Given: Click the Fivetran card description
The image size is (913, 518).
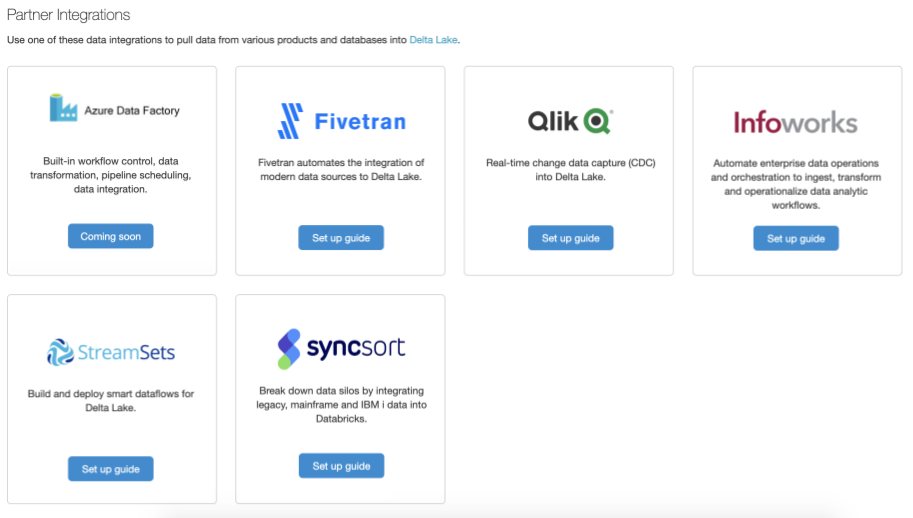Looking at the screenshot, I should tap(341, 169).
